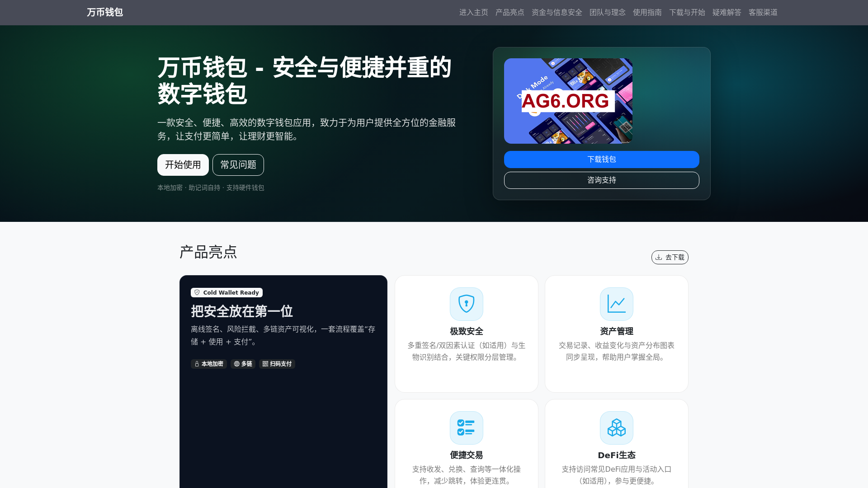Click the 便捷交易 card title
Image resolution: width=868 pixels, height=488 pixels.
[x=467, y=455]
